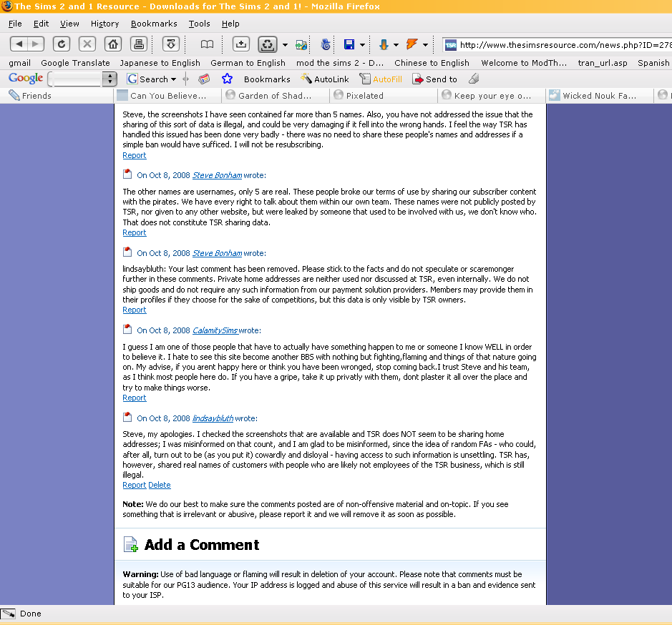Report the CalamitySims comment
Screen dimensions: 672x625
pyautogui.click(x=135, y=398)
